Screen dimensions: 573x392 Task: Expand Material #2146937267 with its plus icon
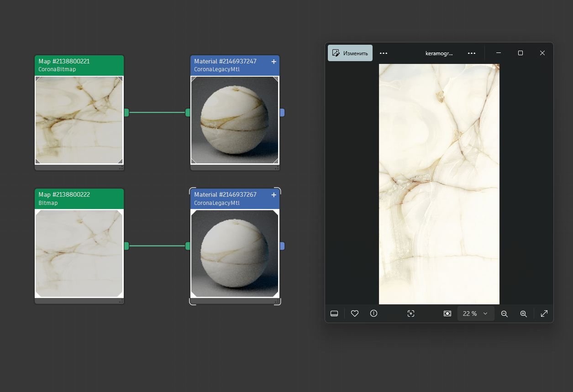274,194
